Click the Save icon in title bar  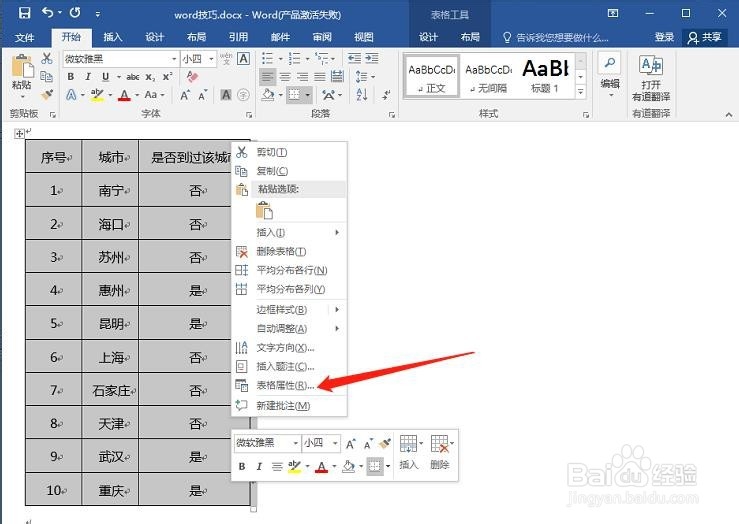tap(25, 13)
